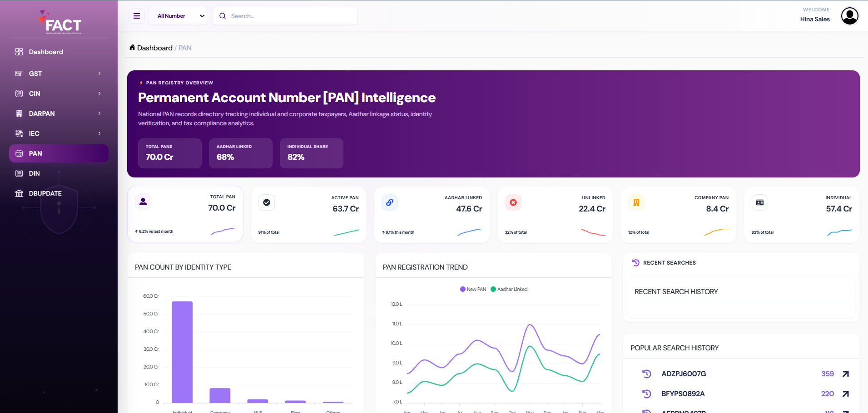Click the DBUPDATE bank icon
868x413 pixels.
[19, 193]
